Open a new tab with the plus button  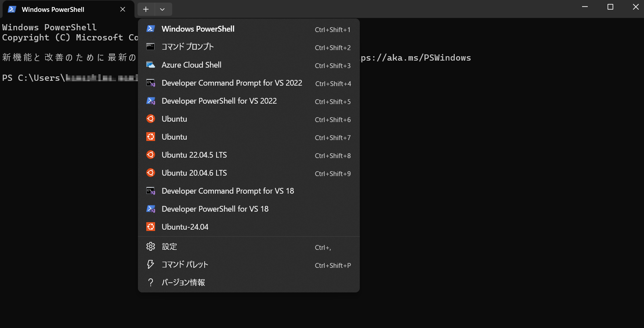point(146,9)
